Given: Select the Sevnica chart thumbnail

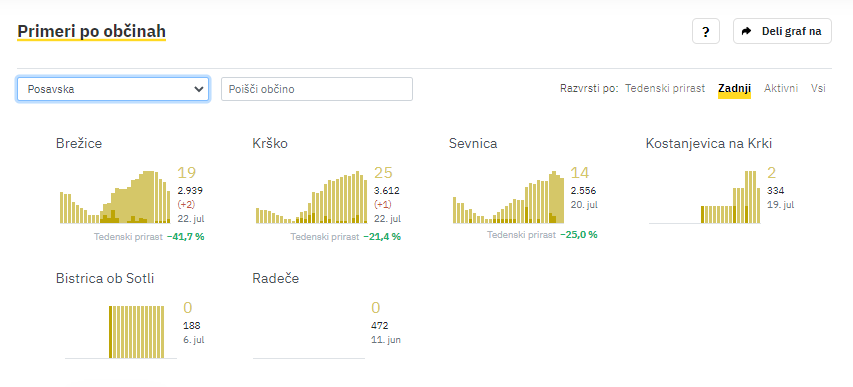Looking at the screenshot, I should [508, 197].
